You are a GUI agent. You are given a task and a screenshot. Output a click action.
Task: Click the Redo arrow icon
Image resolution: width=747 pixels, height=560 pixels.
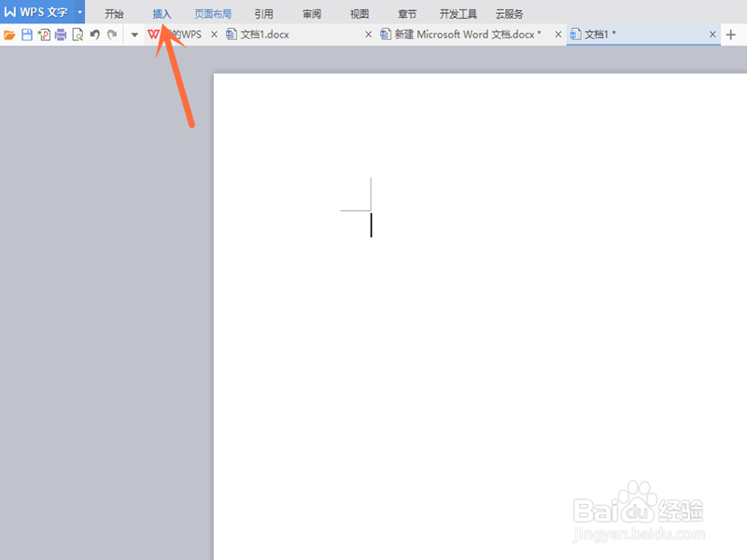(x=112, y=35)
